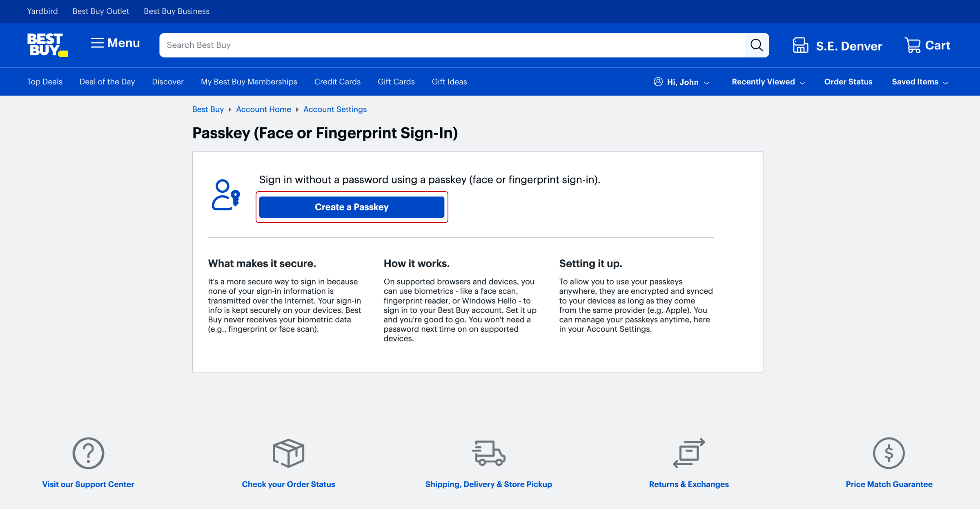Open Best Buy Business
Screen dimensions: 980x513
point(176,11)
